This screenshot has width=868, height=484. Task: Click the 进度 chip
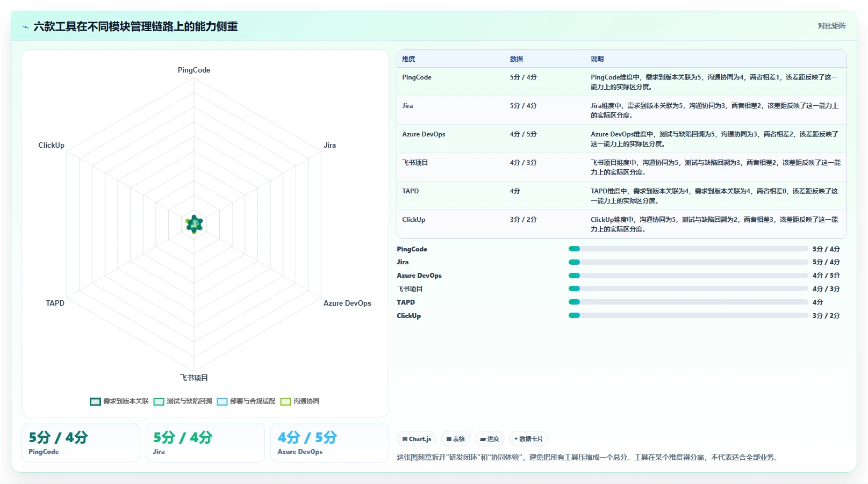(x=490, y=439)
